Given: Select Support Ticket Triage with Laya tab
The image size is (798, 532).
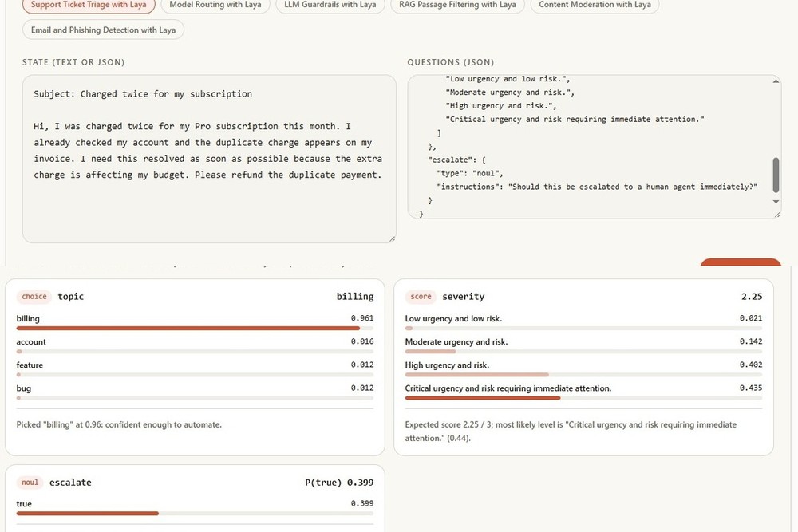Looking at the screenshot, I should point(89,5).
